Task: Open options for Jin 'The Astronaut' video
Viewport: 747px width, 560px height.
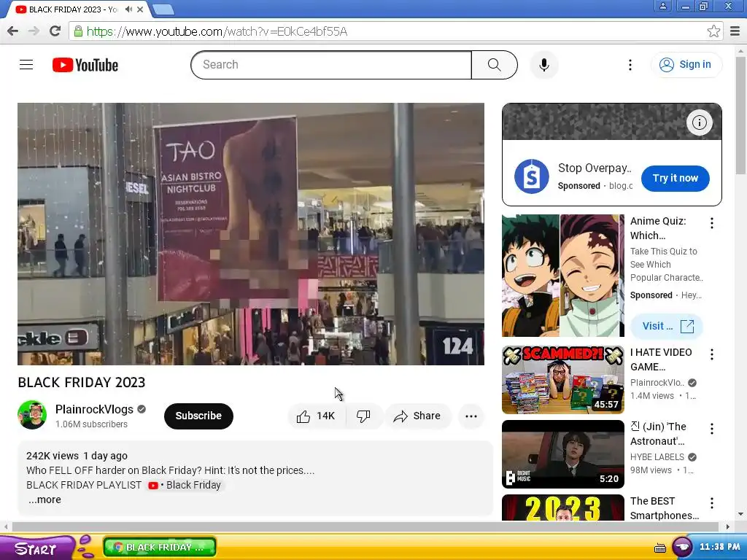Action: [712, 429]
